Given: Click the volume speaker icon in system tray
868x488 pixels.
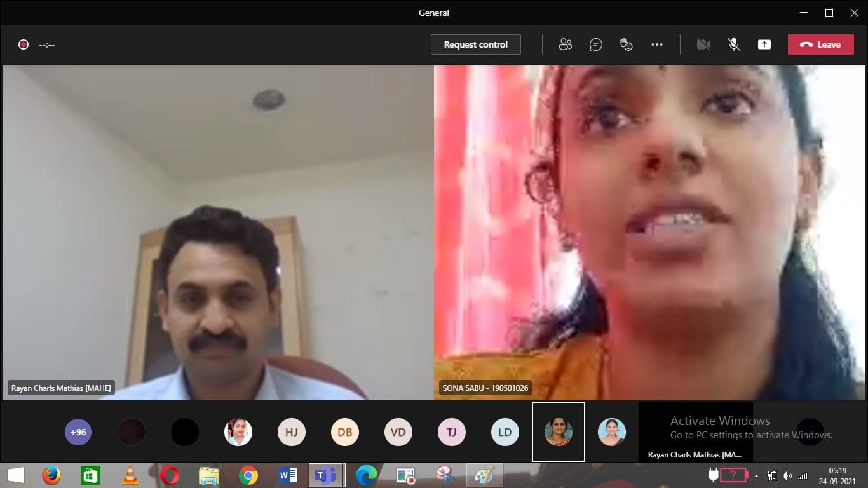Looking at the screenshot, I should 787,476.
